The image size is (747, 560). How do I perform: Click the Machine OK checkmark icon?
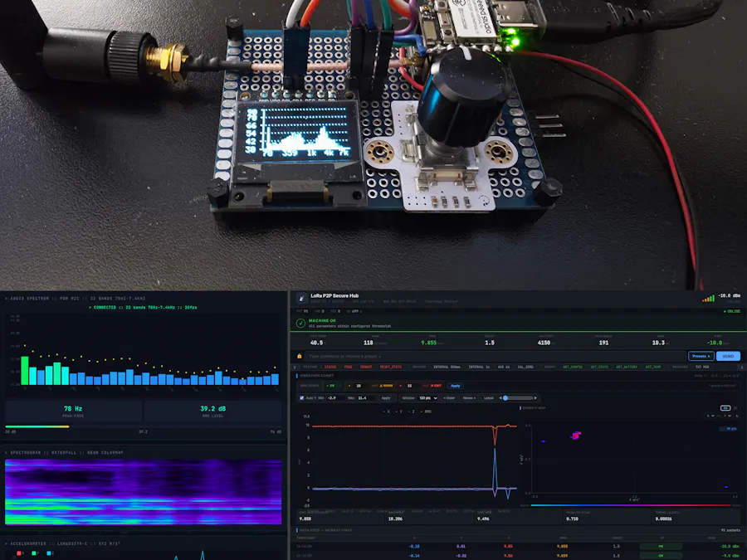[300, 323]
